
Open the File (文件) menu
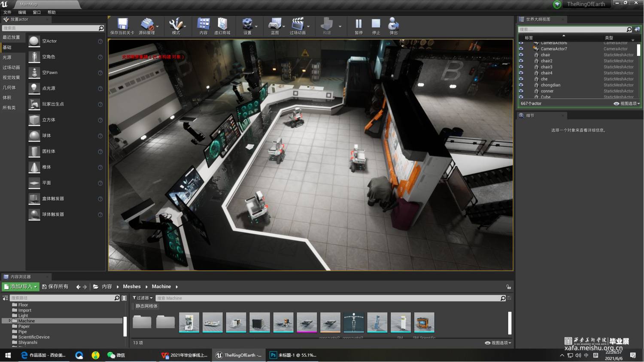coord(7,12)
